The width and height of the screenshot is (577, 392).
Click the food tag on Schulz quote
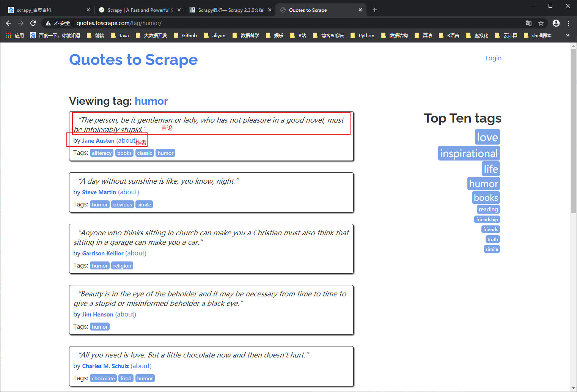(126, 378)
